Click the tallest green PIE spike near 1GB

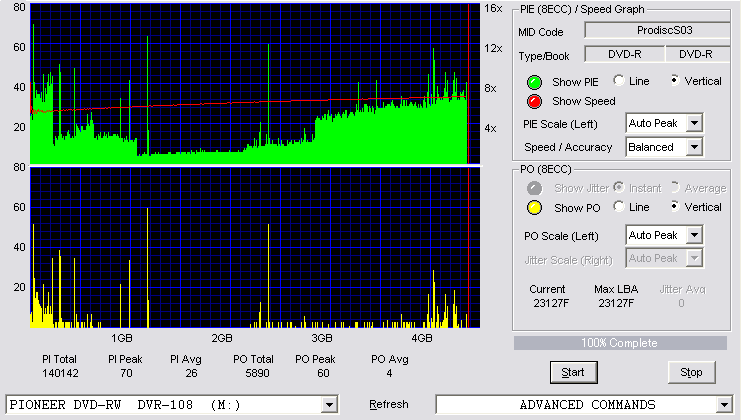148,96
